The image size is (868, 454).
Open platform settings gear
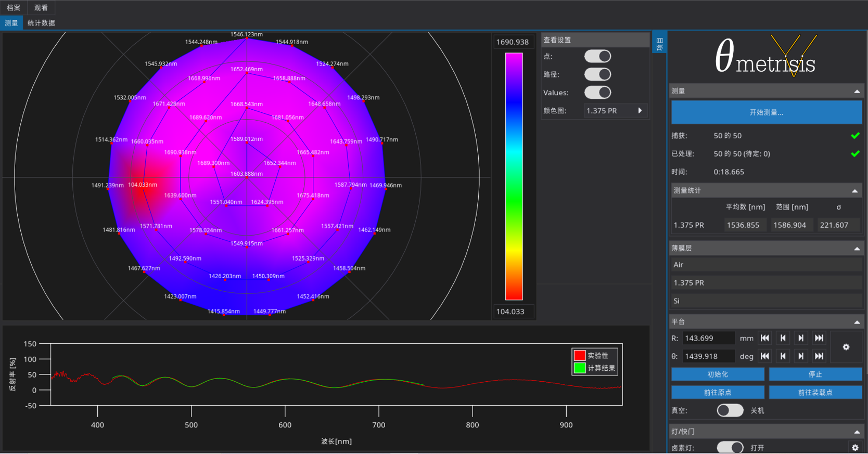click(846, 347)
